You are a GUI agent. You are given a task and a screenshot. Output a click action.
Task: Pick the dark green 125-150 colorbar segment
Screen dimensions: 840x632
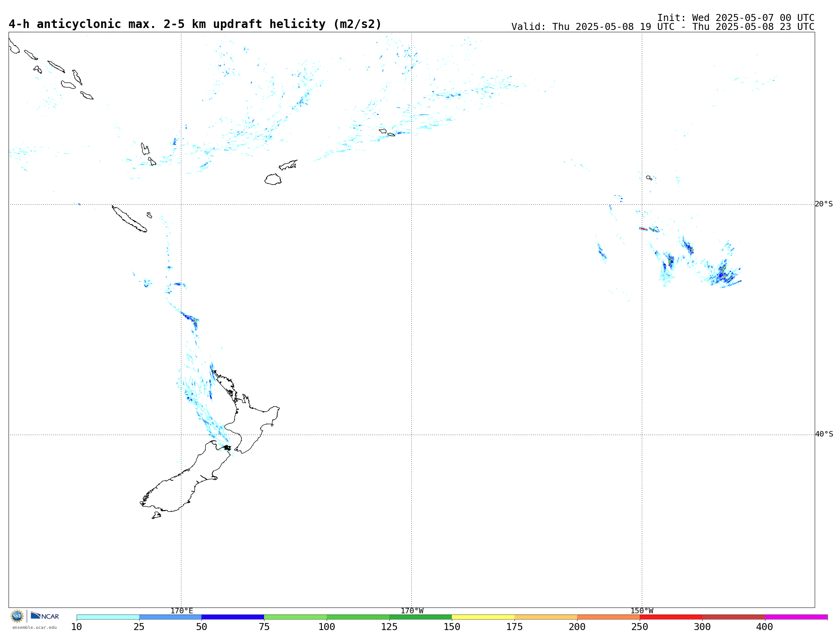tap(420, 617)
